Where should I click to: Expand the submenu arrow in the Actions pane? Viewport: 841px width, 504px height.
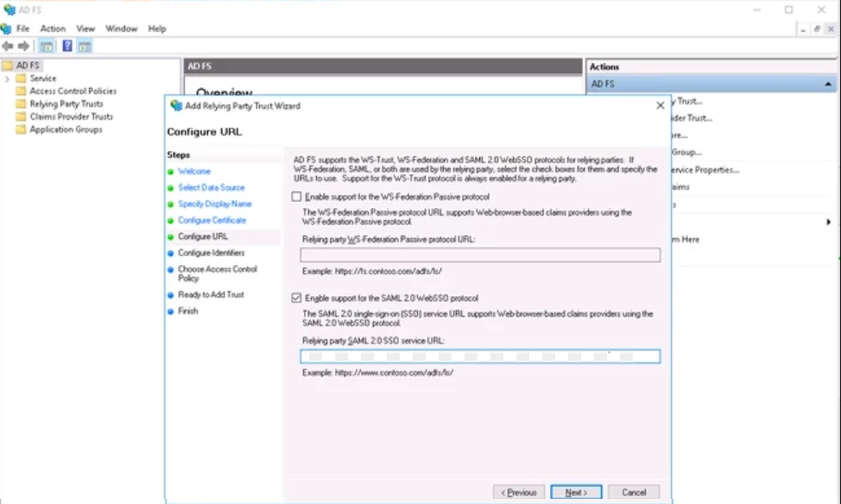[828, 222]
